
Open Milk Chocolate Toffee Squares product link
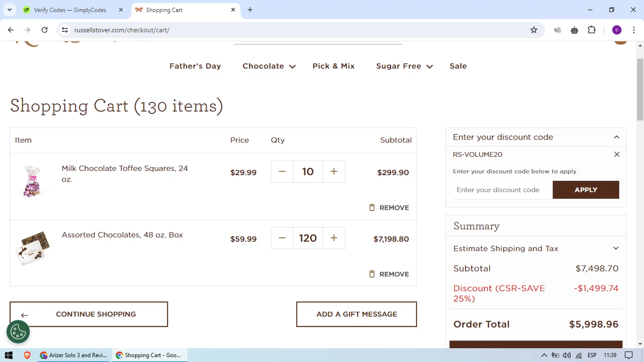pos(125,174)
